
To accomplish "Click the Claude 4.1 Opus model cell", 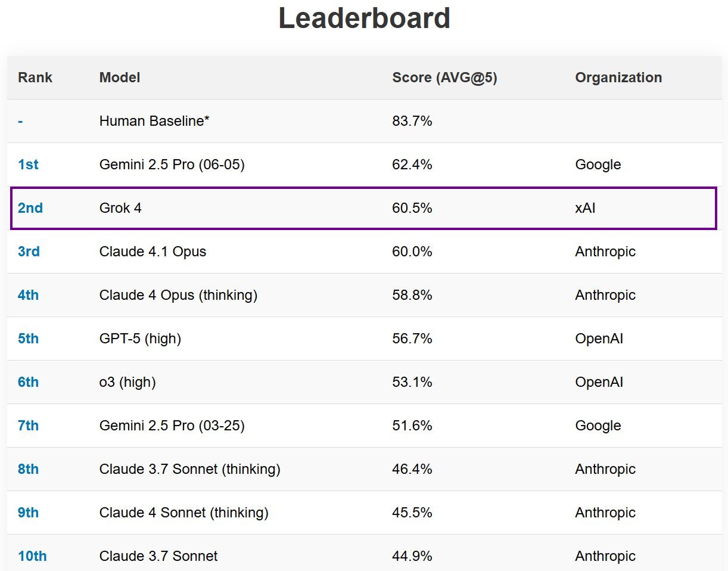I will point(153,252).
